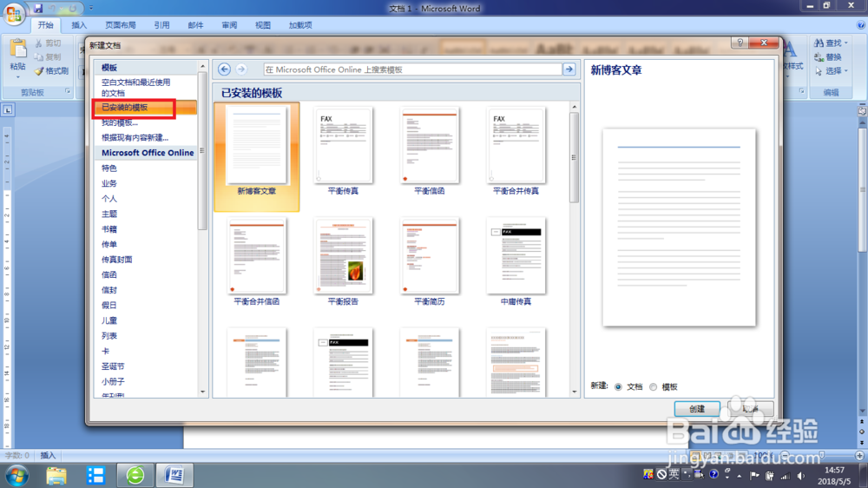This screenshot has height=488, width=868.
Task: Open the Add-ins ribbon tab
Action: pyautogui.click(x=300, y=25)
